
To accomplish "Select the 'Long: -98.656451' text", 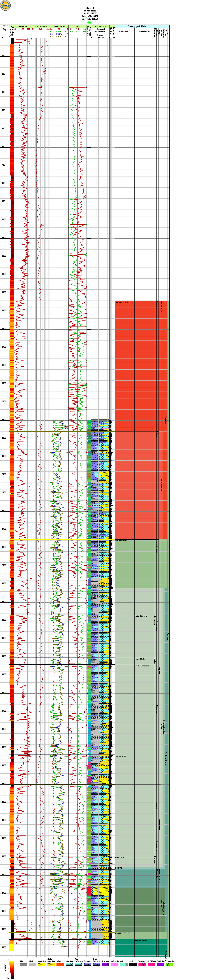I will tap(90, 16).
